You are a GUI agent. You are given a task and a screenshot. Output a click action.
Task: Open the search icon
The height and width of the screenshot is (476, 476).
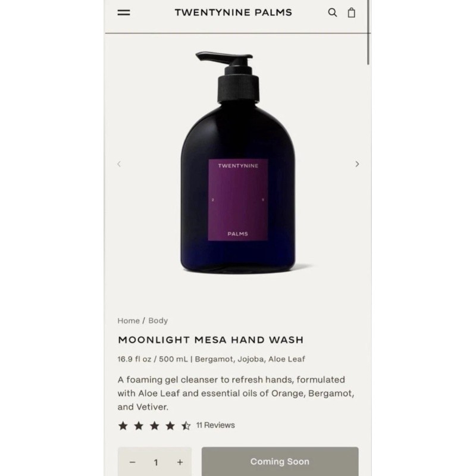point(333,12)
